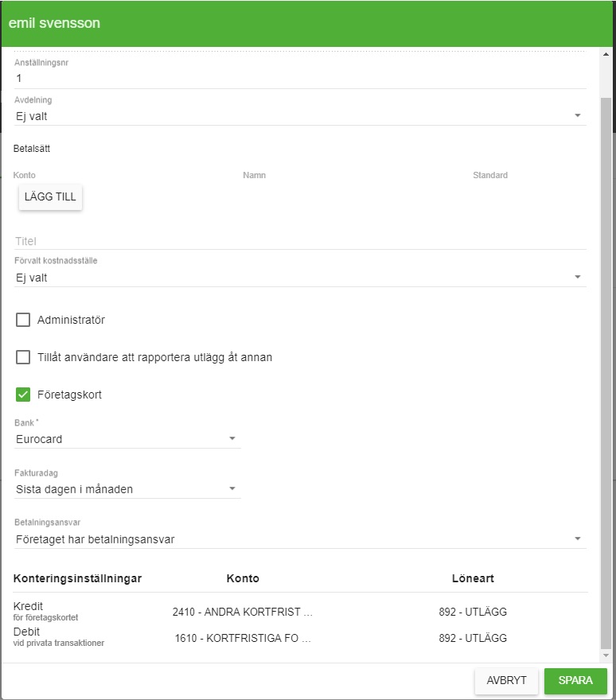
Task: Click the Kredit row löneart '892 - UTLÄGG'
Action: tap(473, 612)
